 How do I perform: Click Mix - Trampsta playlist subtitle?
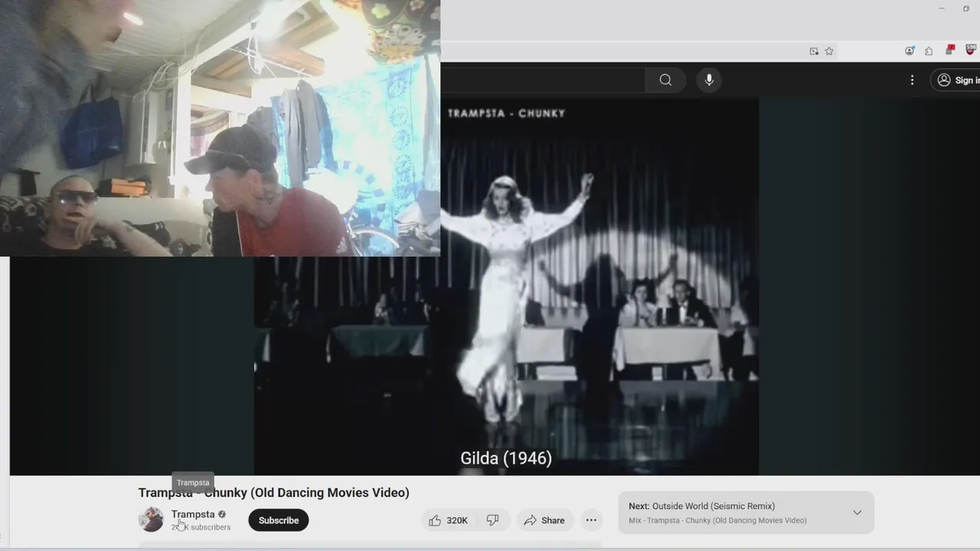(x=717, y=520)
